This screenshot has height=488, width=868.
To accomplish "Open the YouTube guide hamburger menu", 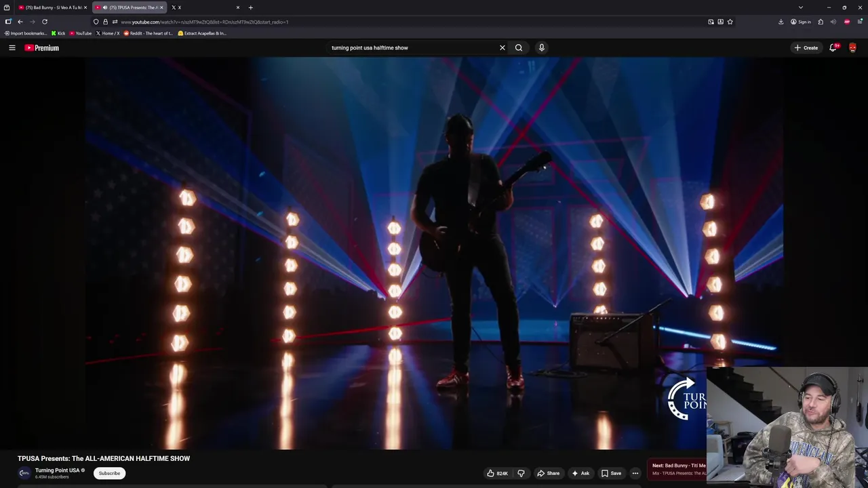I will pyautogui.click(x=12, y=47).
